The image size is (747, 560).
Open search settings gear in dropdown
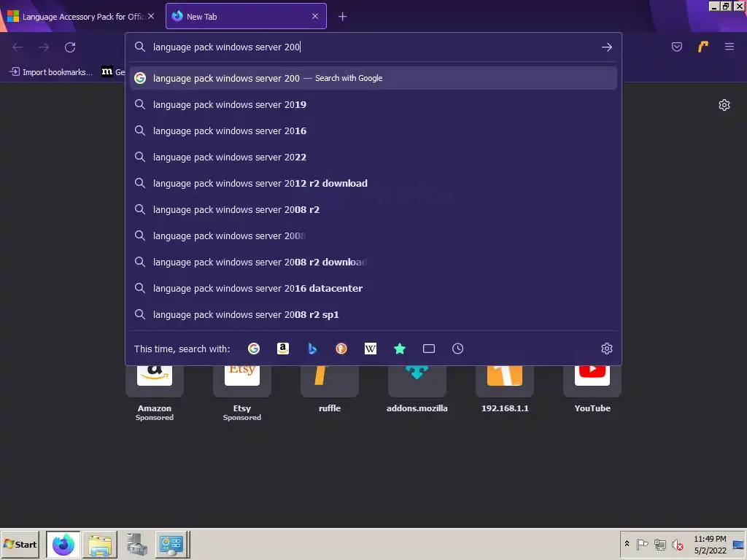[606, 349]
